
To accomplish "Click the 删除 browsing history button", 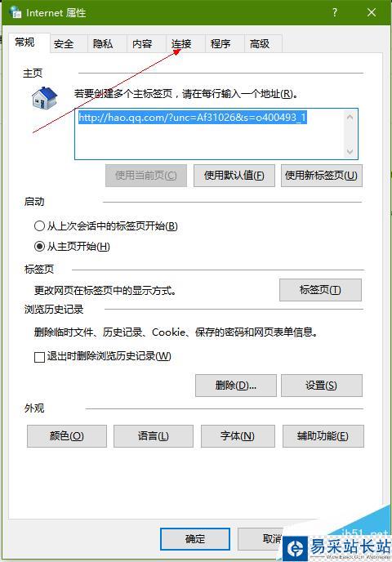I will pos(236,386).
